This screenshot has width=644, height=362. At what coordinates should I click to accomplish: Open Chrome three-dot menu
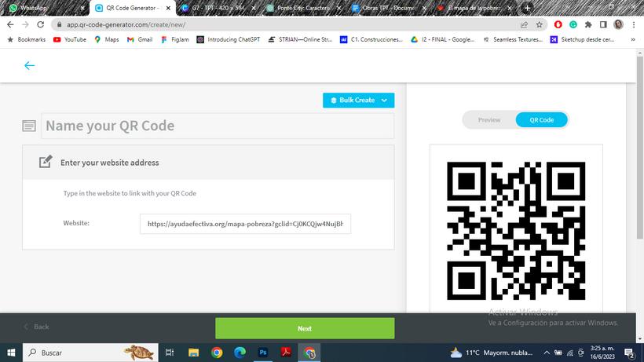point(634,24)
